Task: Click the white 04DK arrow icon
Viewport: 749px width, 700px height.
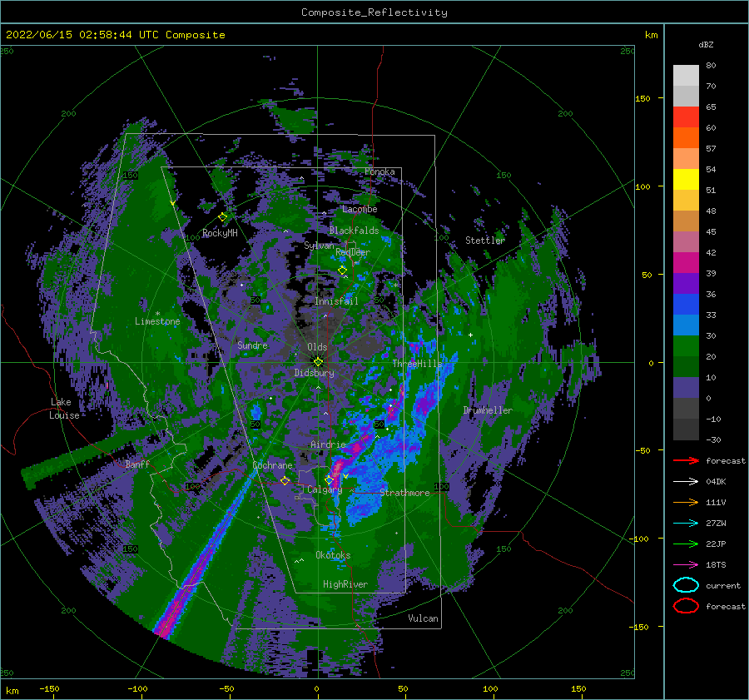Action: pos(686,481)
